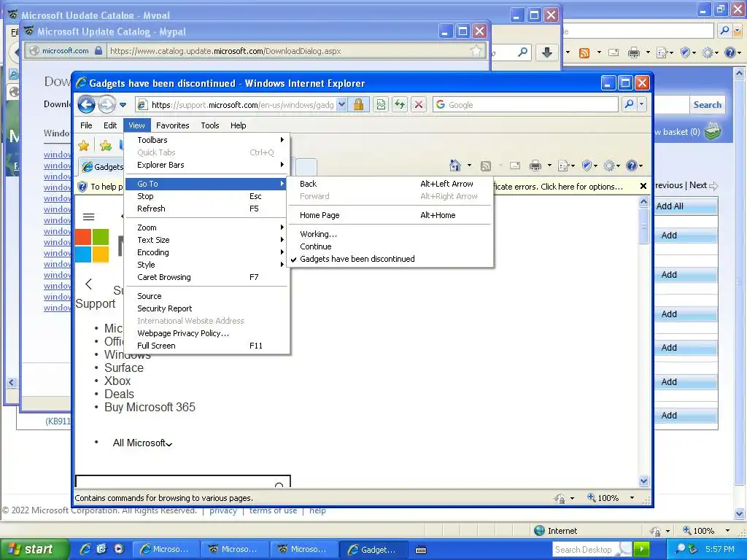Open the Recent Pages dropdown arrow
This screenshot has height=560, width=747.
coord(123,104)
